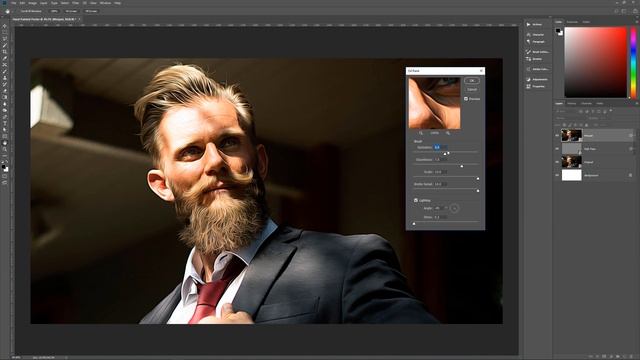Select the Eraser tool
The image size is (640, 360).
coord(5,91)
